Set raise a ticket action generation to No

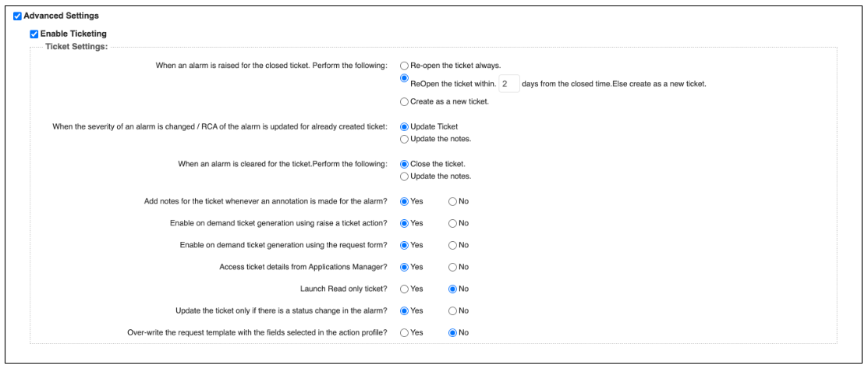tap(453, 223)
